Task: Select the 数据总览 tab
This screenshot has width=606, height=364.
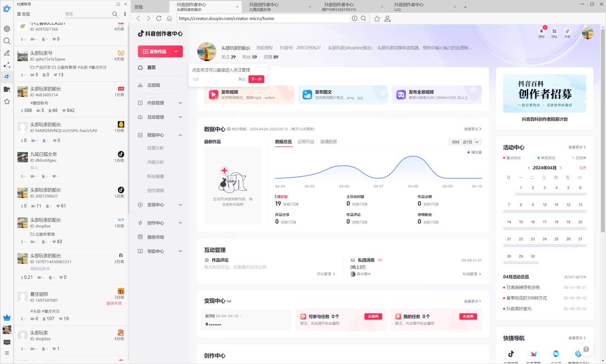Action: [x=283, y=142]
